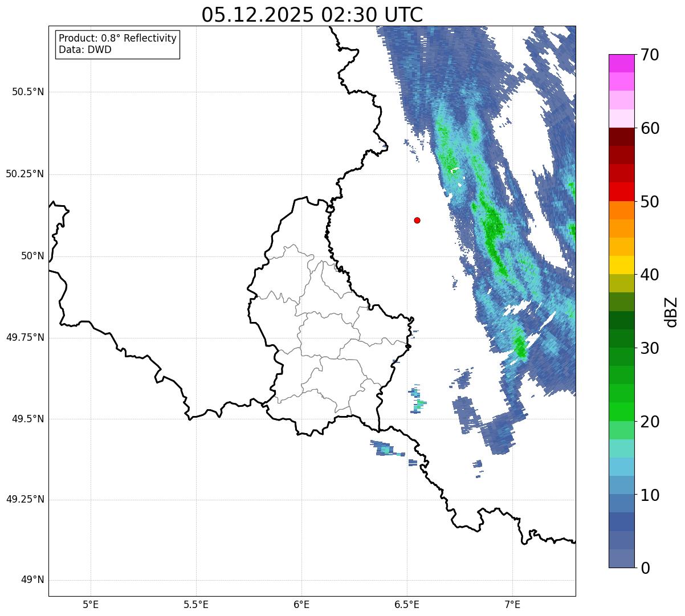685x616 pixels.
Task: Click the 50.5°N latitude label
Action: (28, 92)
